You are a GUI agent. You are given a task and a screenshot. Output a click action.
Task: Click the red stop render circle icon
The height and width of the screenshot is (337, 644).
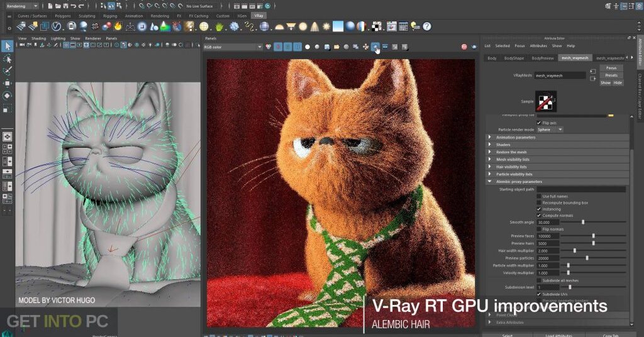coord(464,47)
